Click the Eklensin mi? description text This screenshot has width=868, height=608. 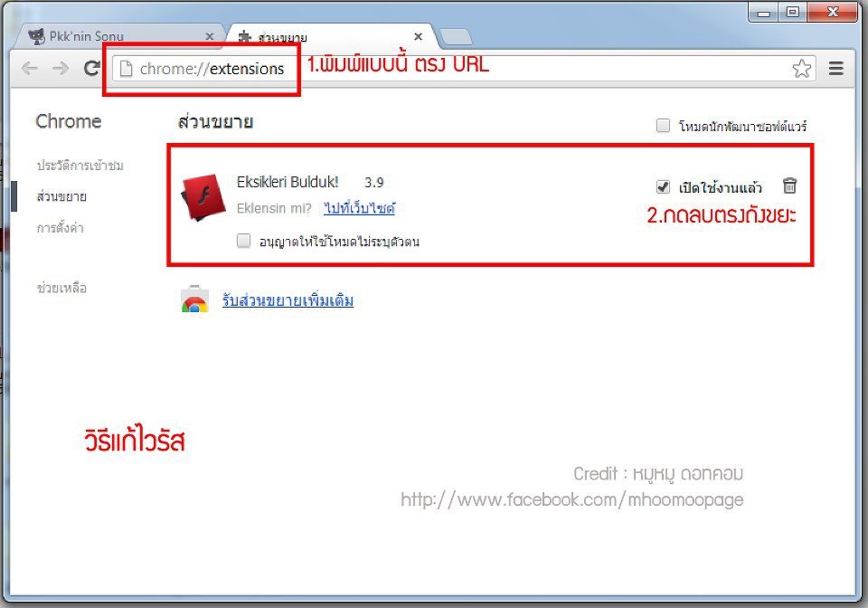[274, 208]
